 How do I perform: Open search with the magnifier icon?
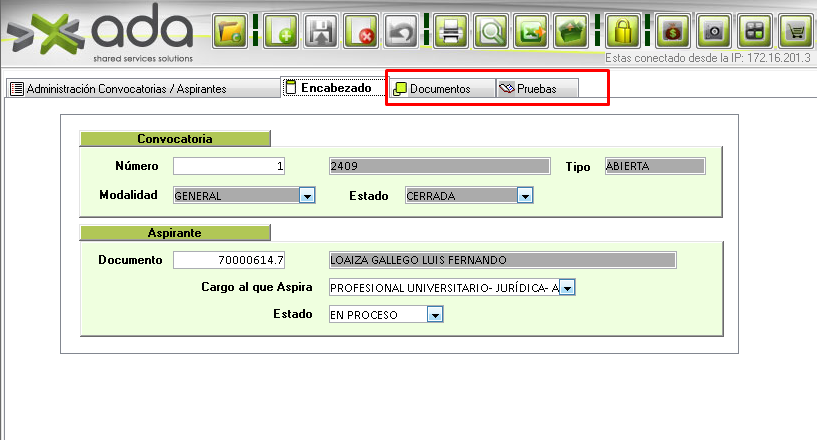tap(491, 31)
